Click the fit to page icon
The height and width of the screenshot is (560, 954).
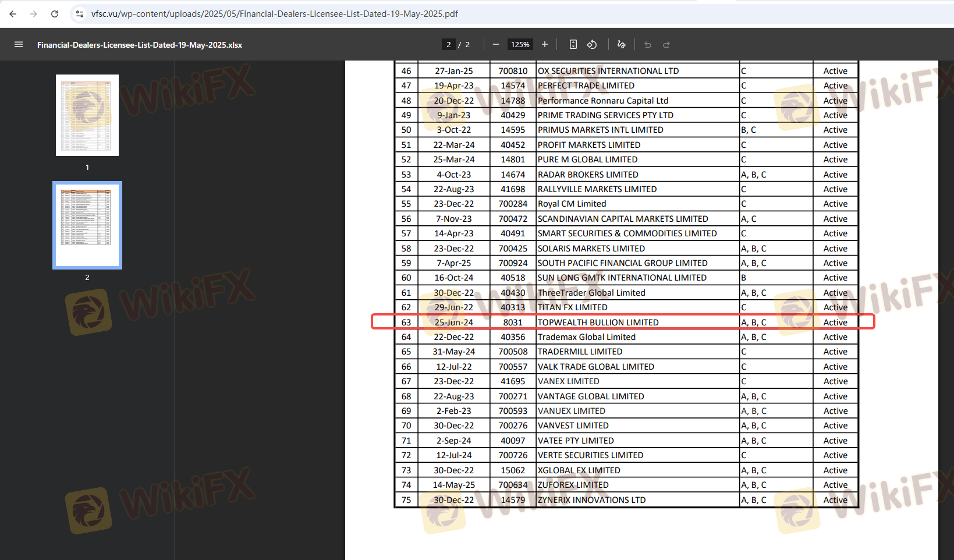(573, 45)
